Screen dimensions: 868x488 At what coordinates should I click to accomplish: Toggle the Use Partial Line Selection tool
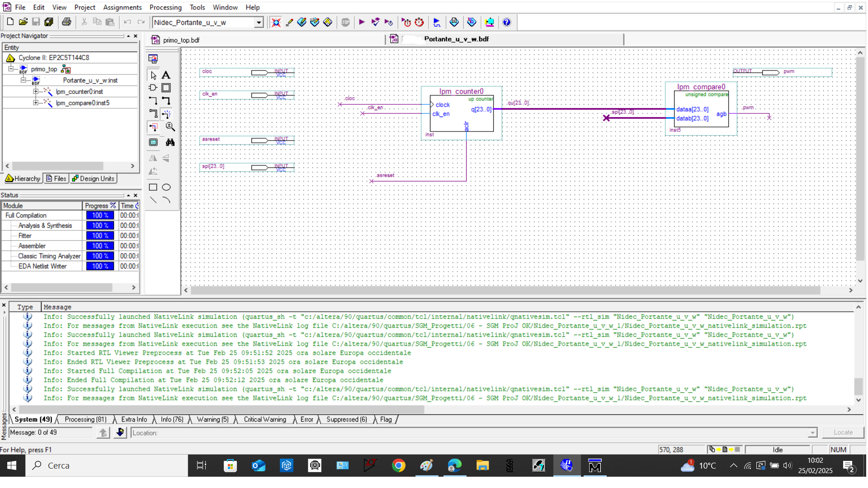(153, 127)
